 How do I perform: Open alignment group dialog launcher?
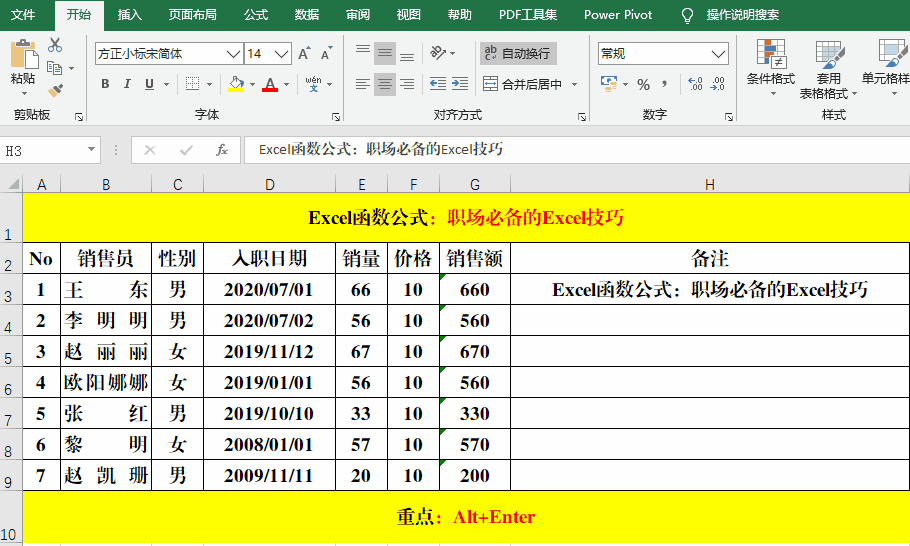[582, 117]
